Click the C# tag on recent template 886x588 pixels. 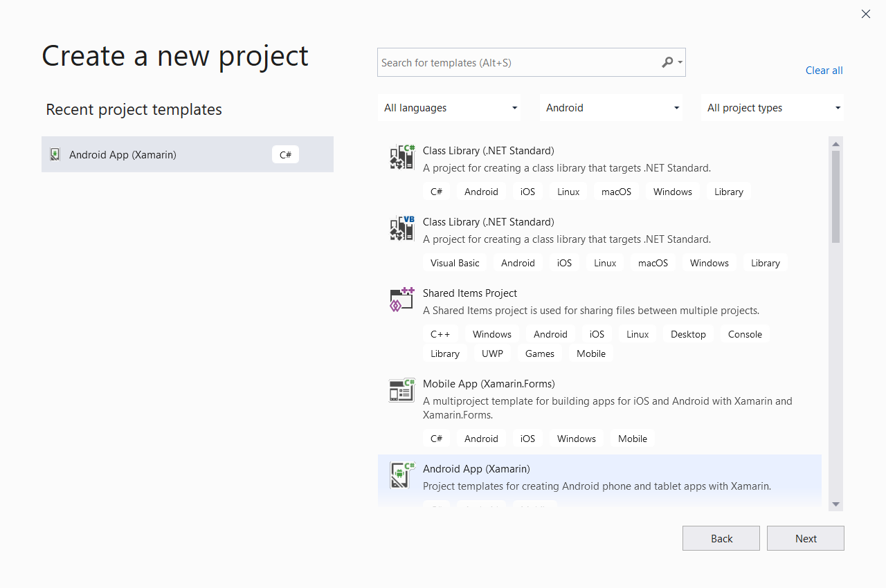point(285,155)
